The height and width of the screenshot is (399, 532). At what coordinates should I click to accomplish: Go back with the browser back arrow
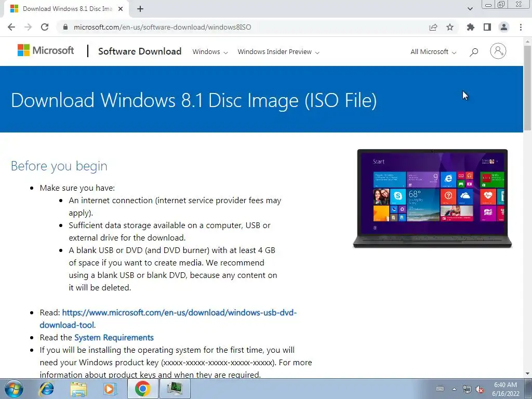(x=11, y=27)
